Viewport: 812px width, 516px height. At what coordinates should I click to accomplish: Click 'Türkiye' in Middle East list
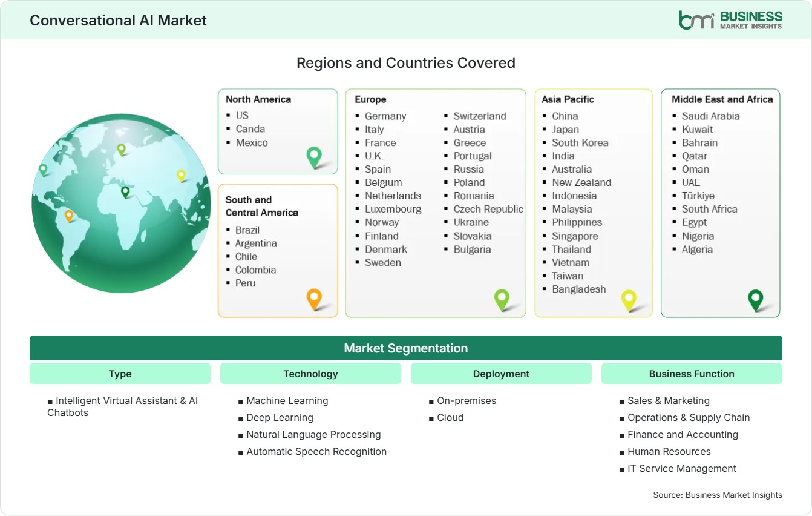click(x=698, y=196)
